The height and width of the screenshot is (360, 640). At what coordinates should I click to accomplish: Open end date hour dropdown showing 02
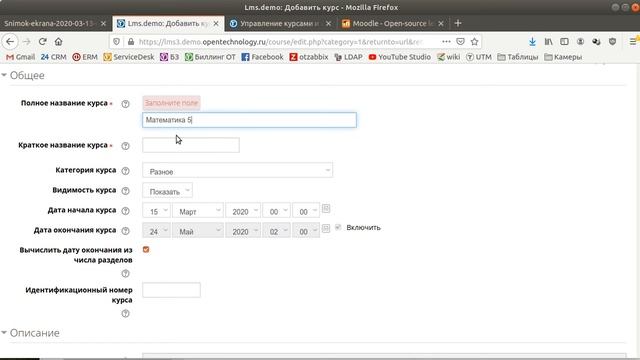tap(276, 230)
